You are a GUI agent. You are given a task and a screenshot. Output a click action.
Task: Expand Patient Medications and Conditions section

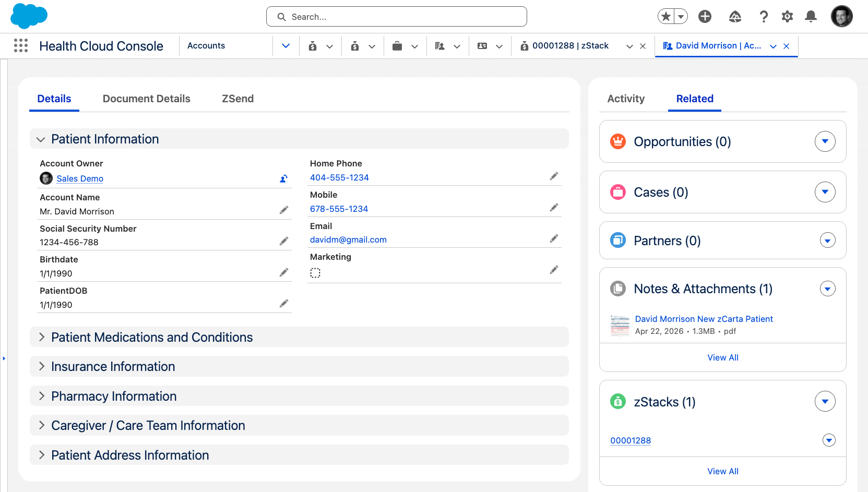point(299,337)
